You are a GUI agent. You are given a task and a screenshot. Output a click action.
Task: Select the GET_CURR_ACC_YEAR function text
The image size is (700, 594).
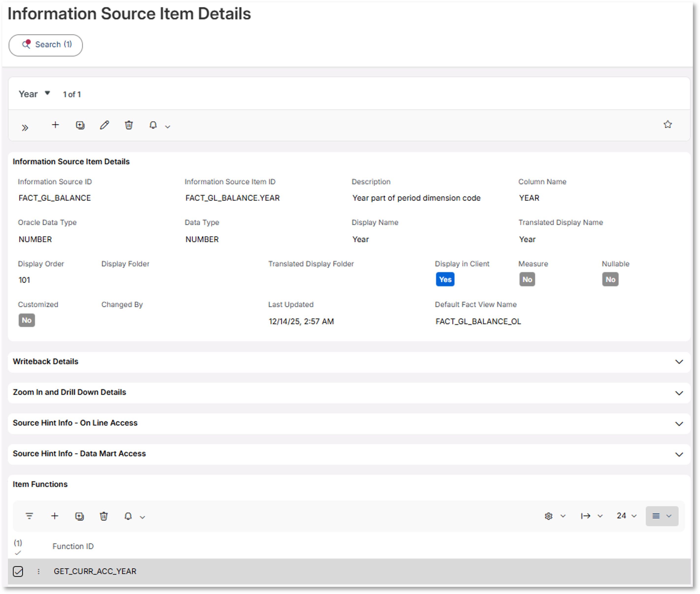pos(95,571)
